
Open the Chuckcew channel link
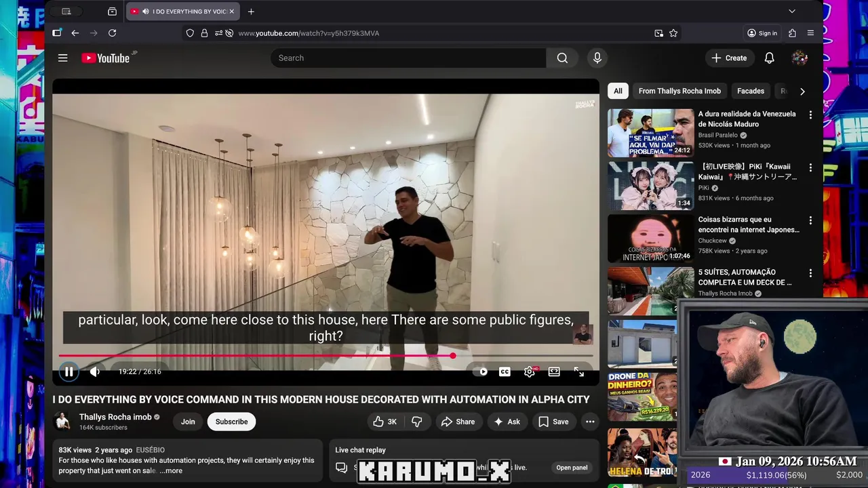(713, 241)
